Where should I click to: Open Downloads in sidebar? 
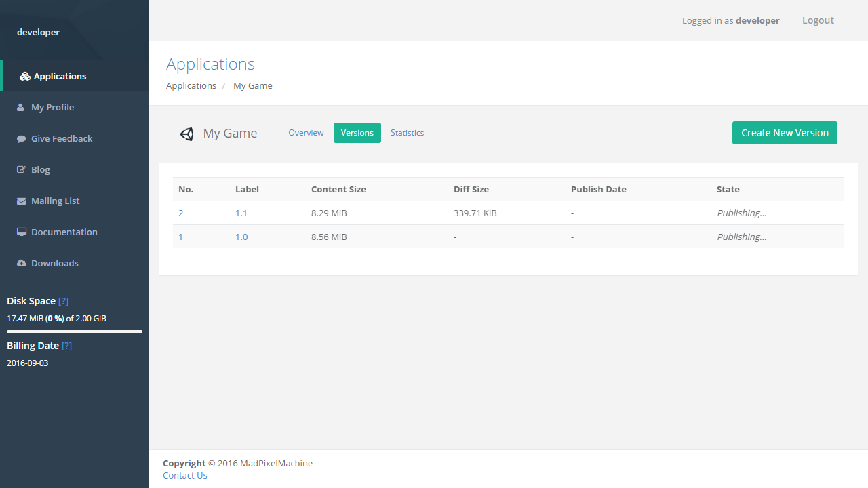click(x=75, y=263)
